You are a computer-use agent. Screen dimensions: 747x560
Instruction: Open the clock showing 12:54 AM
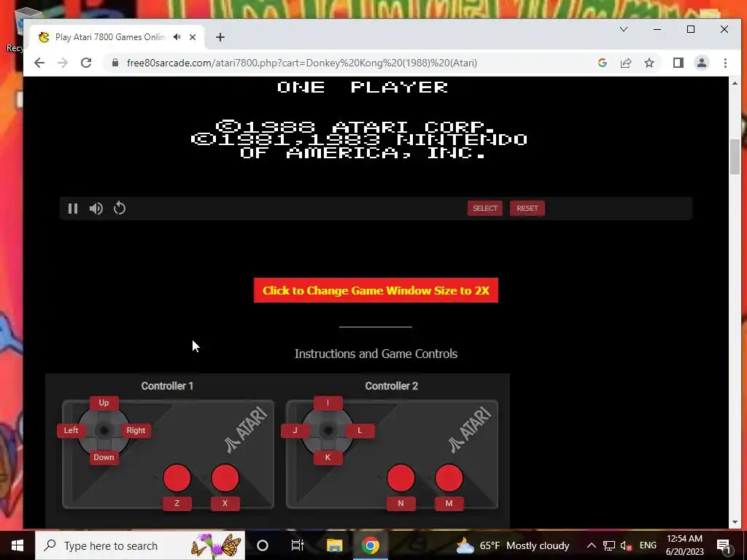[x=684, y=545]
